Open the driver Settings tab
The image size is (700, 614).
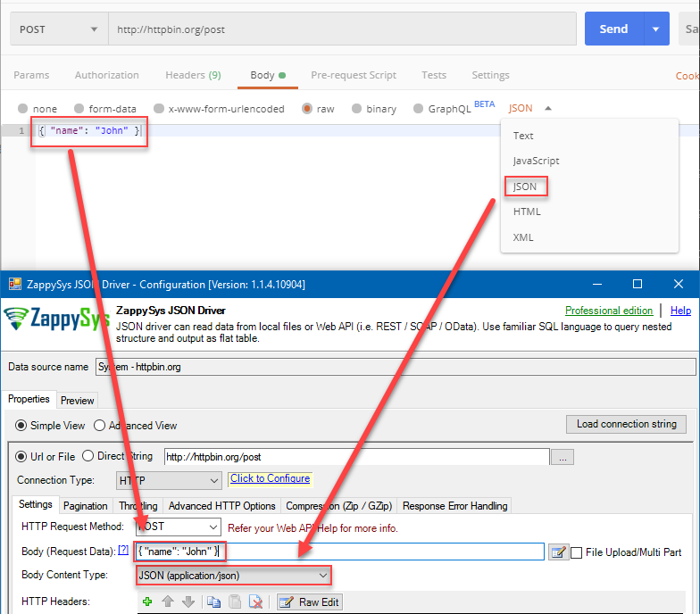(x=36, y=504)
